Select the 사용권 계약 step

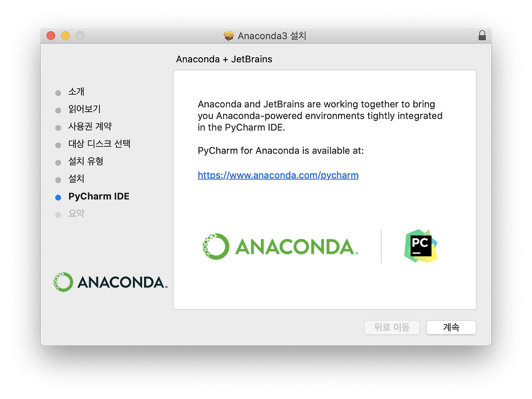[90, 126]
